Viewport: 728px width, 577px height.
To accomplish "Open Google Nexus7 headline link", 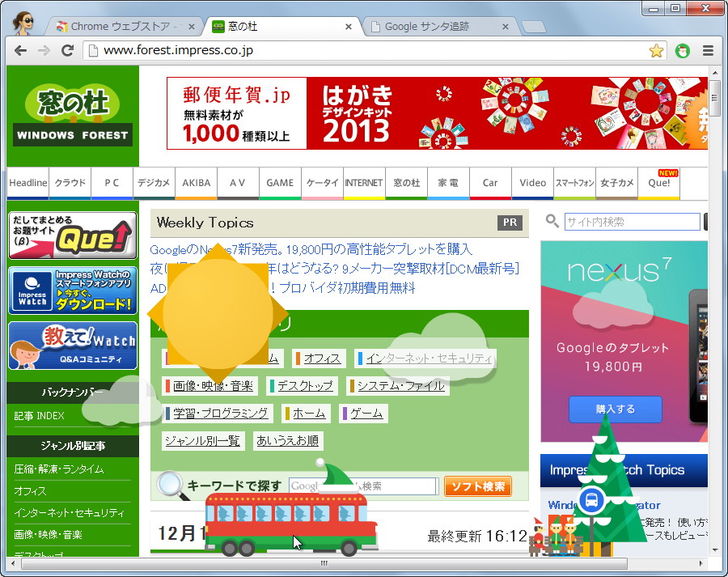I will (311, 250).
